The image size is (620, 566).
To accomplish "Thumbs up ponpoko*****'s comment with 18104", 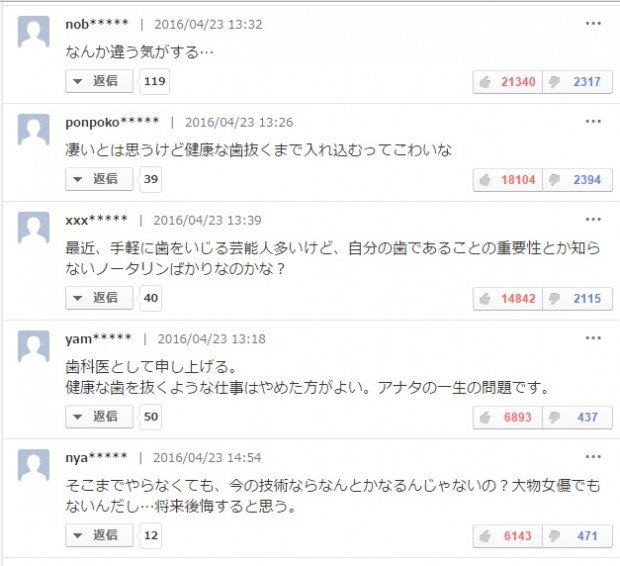I will [508, 180].
